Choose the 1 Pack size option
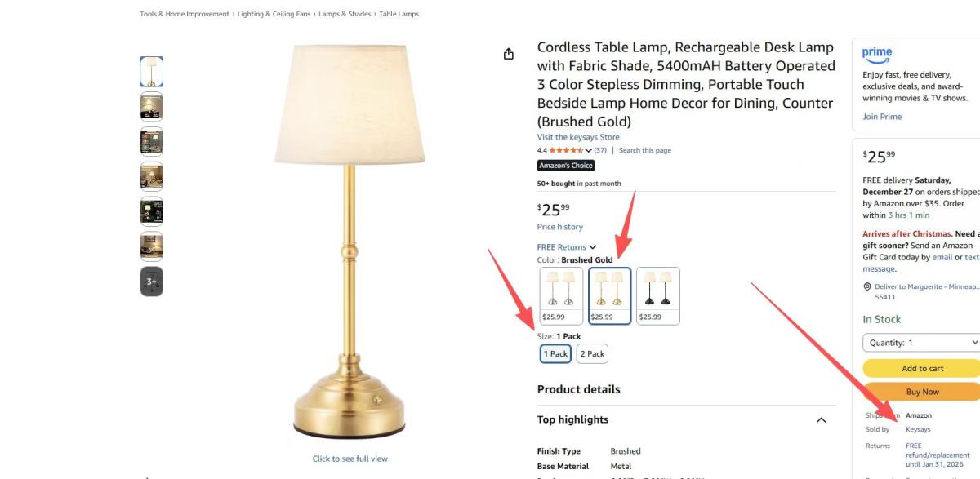Image resolution: width=980 pixels, height=479 pixels. coord(555,353)
